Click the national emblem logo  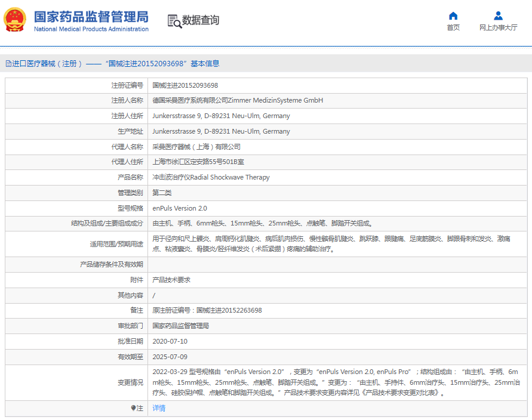(15, 20)
